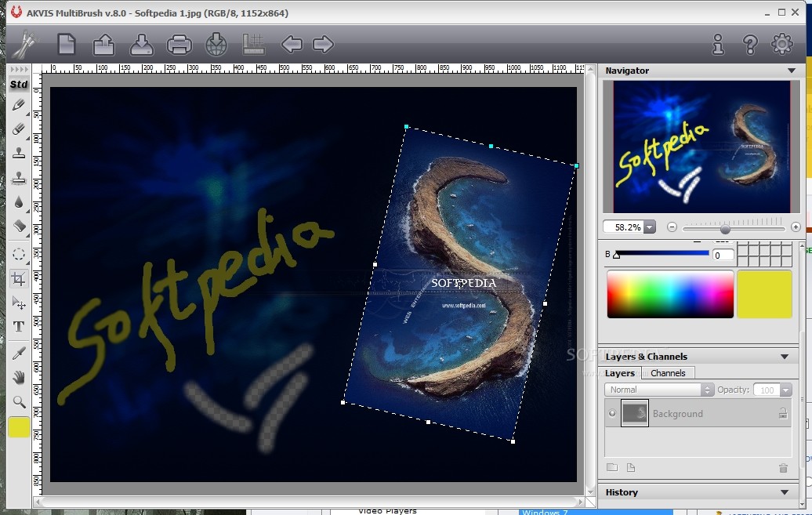Image resolution: width=812 pixels, height=515 pixels.
Task: Create a new layer group folder
Action: tap(612, 467)
